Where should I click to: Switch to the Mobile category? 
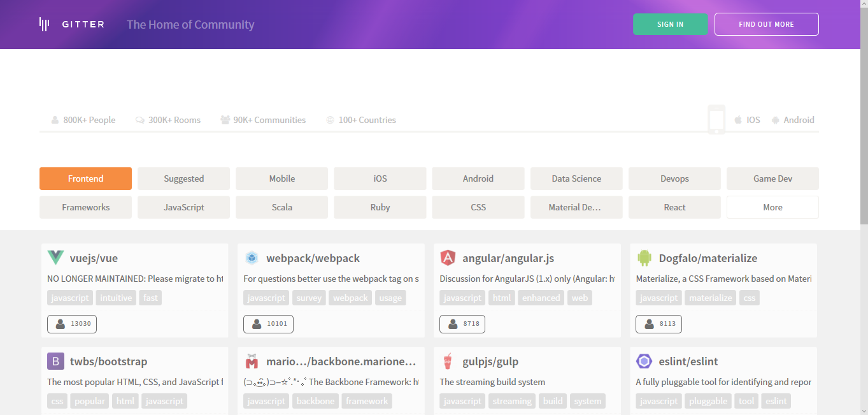point(281,178)
